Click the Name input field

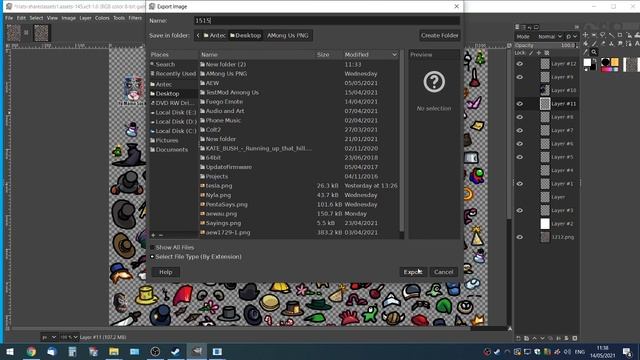[x=327, y=20]
